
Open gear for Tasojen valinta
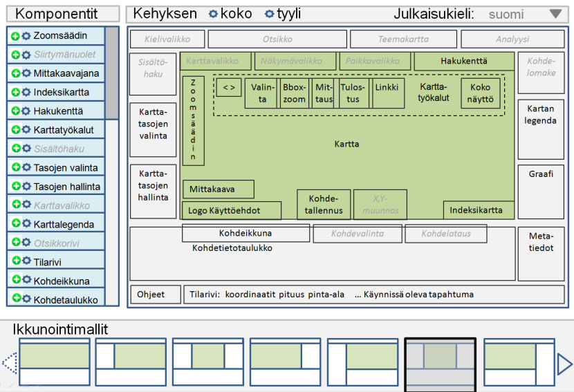(26, 167)
